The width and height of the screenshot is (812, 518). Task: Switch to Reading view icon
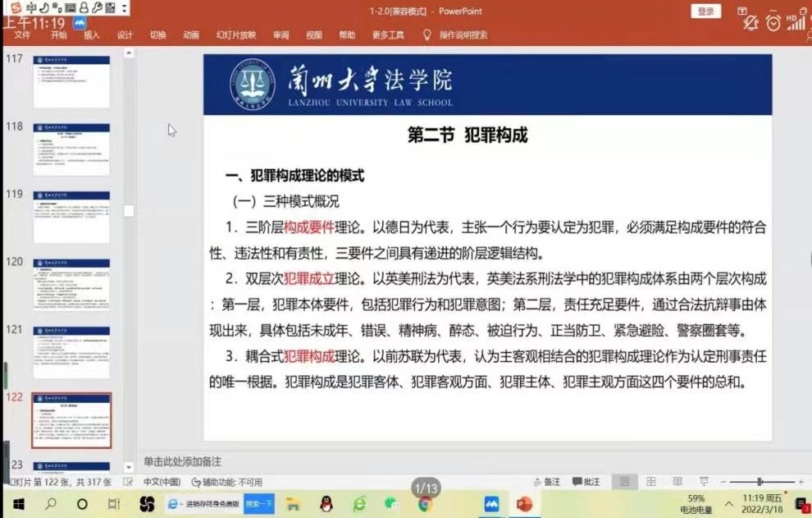point(677,482)
